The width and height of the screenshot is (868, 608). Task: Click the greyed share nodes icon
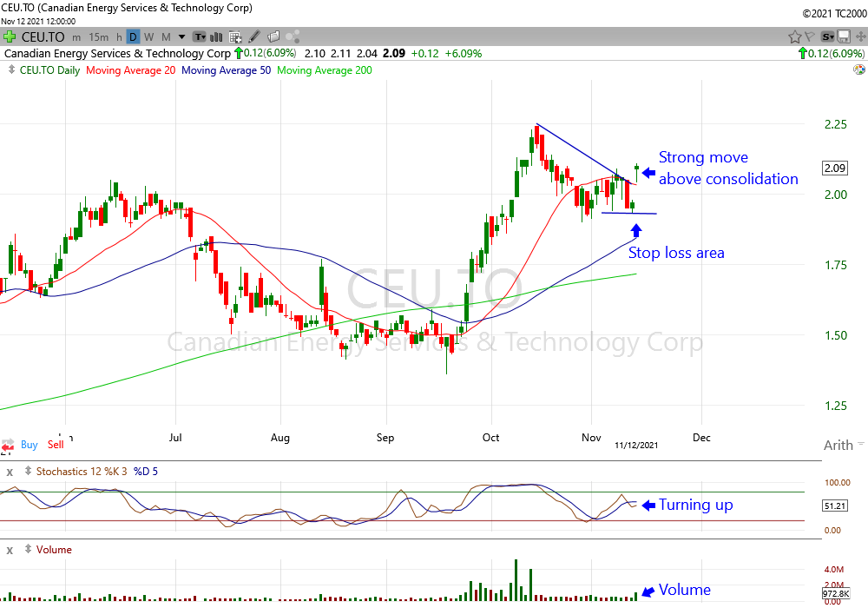pos(293,36)
